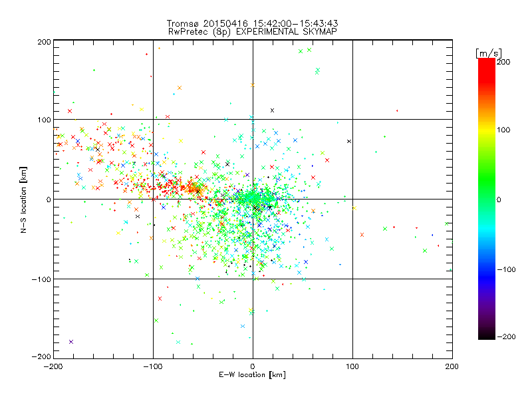Click the x-axis tick label '-100'

pyautogui.click(x=153, y=366)
